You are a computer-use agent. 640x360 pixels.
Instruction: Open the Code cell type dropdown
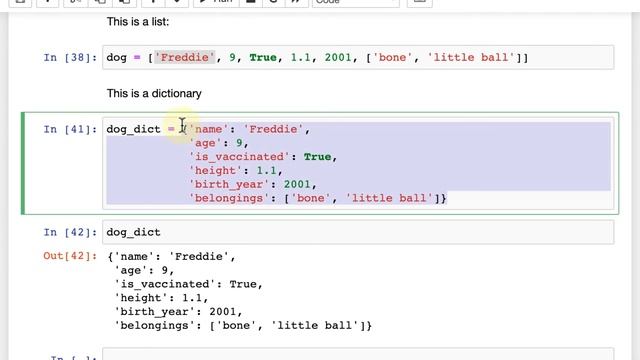click(x=356, y=2)
